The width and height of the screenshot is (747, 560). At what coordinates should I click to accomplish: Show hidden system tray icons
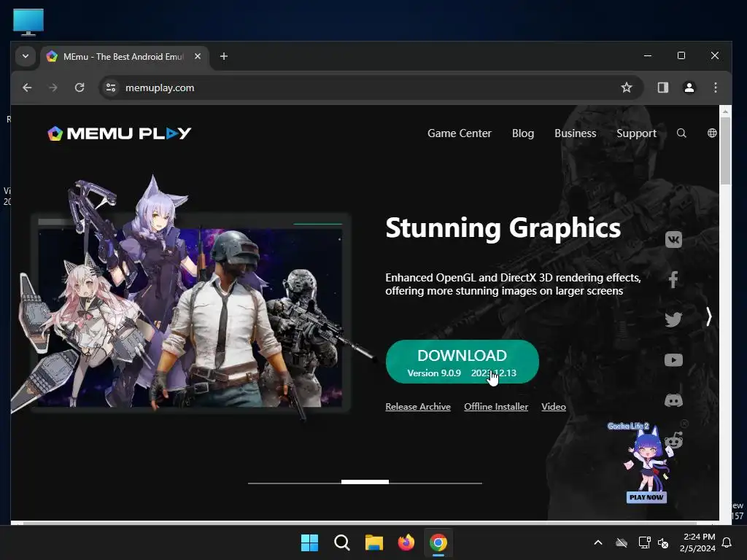tap(598, 542)
